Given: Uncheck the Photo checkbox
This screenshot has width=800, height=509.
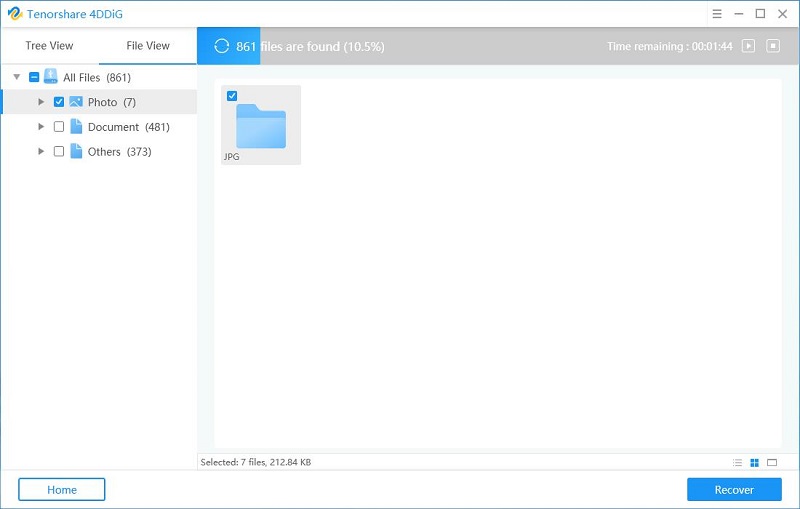Looking at the screenshot, I should [x=59, y=101].
